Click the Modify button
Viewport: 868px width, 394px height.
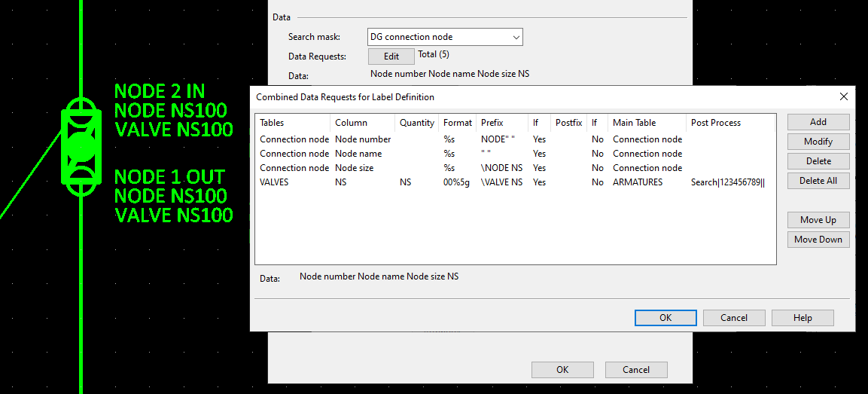pos(818,142)
